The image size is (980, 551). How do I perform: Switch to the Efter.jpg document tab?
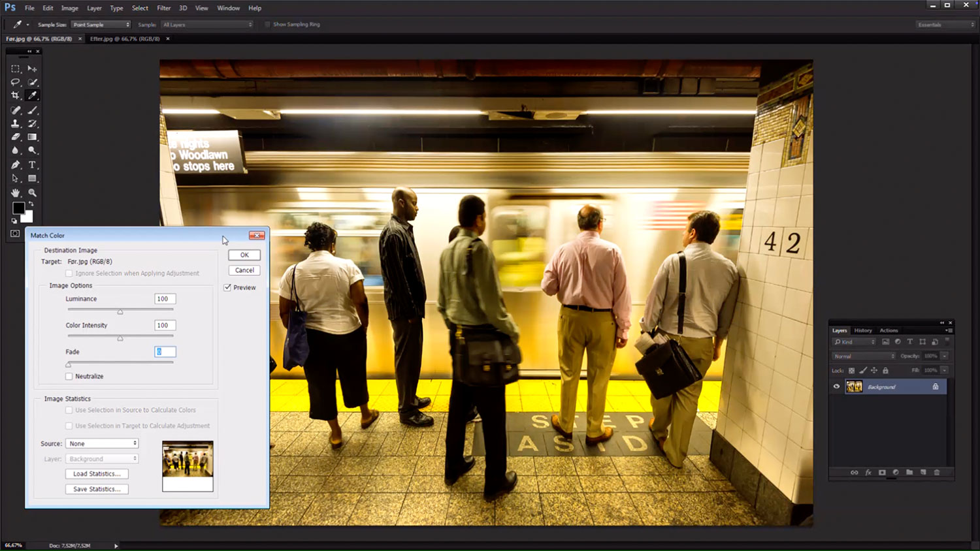click(125, 39)
